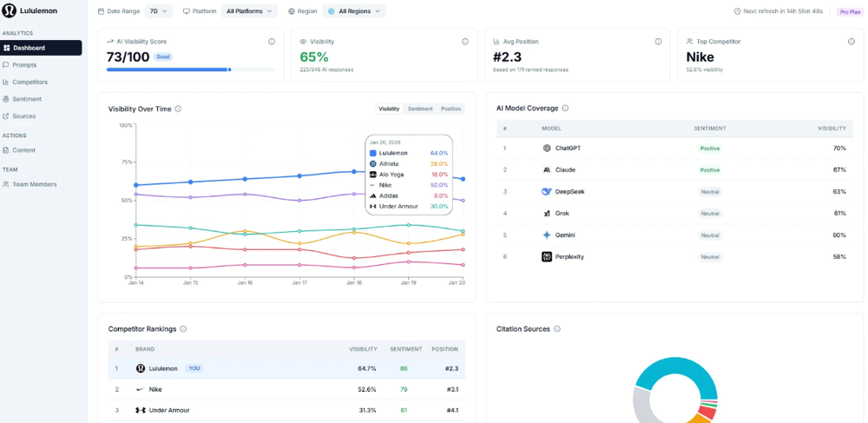The height and width of the screenshot is (423, 868).
Task: Switch chart to Position tab
Action: click(450, 109)
